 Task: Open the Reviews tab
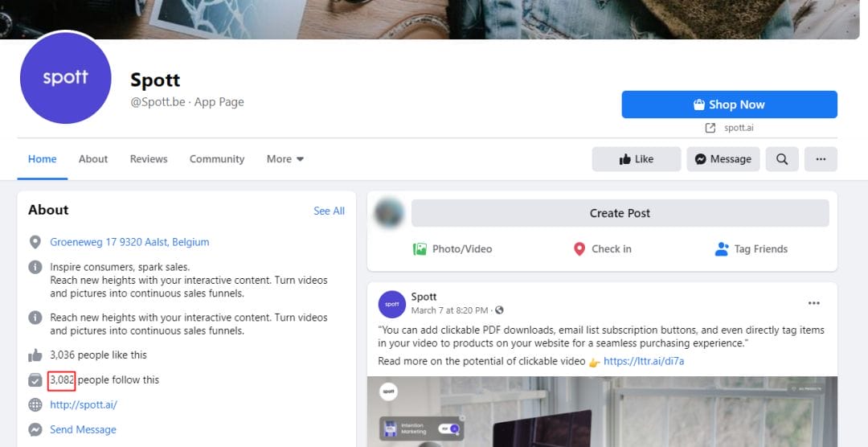coord(149,159)
